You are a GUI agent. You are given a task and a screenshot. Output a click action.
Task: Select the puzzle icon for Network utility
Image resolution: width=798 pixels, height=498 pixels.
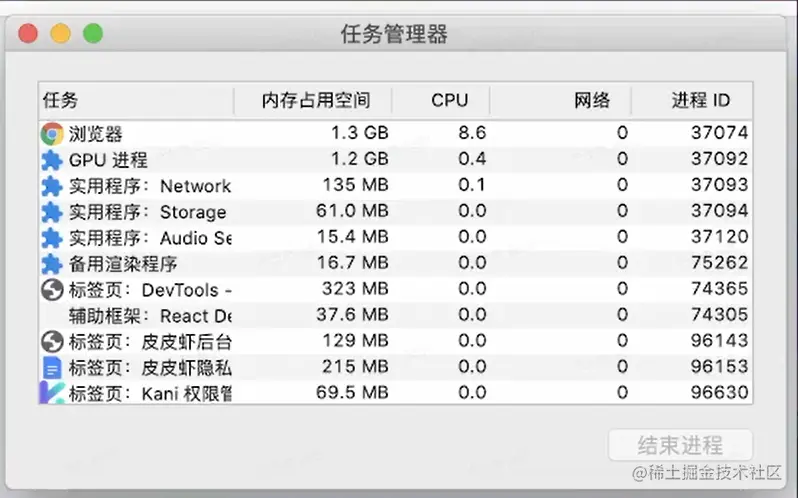52,186
